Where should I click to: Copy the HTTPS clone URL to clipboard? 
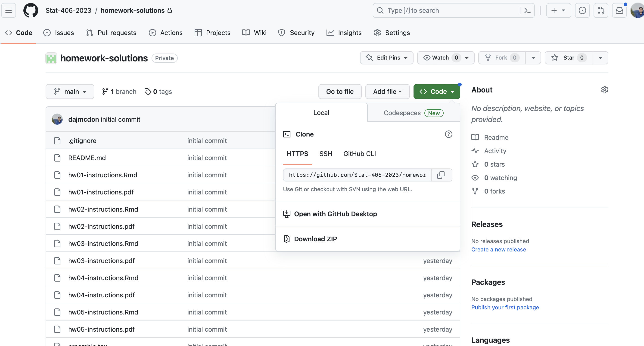point(441,175)
